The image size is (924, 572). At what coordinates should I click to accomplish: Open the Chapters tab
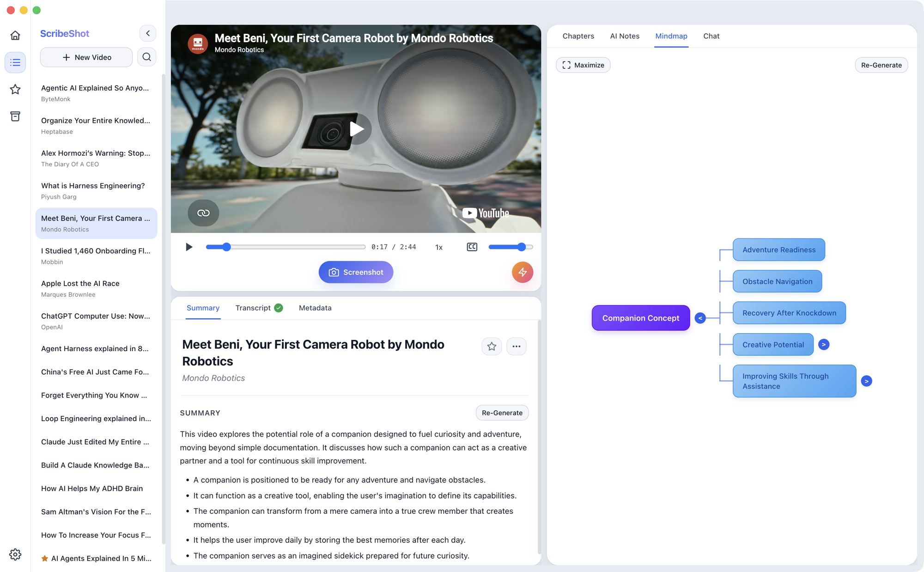[578, 36]
